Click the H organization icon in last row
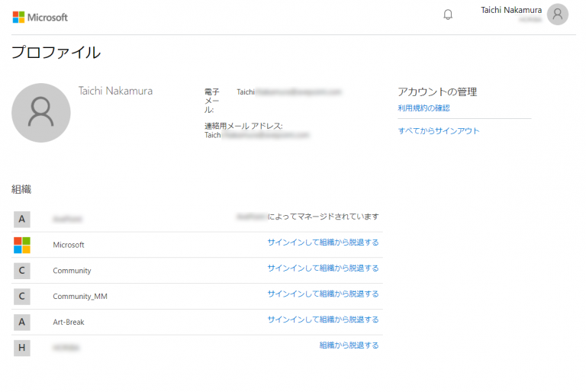This screenshot has height=392, width=586. point(22,348)
